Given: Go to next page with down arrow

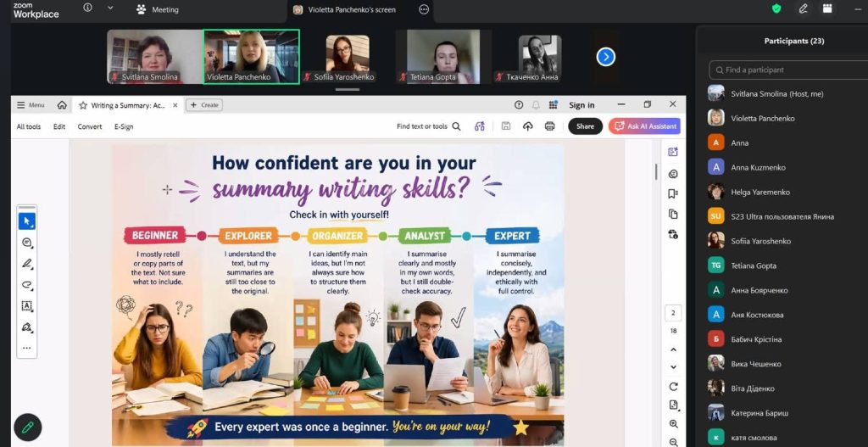Looking at the screenshot, I should (x=673, y=366).
